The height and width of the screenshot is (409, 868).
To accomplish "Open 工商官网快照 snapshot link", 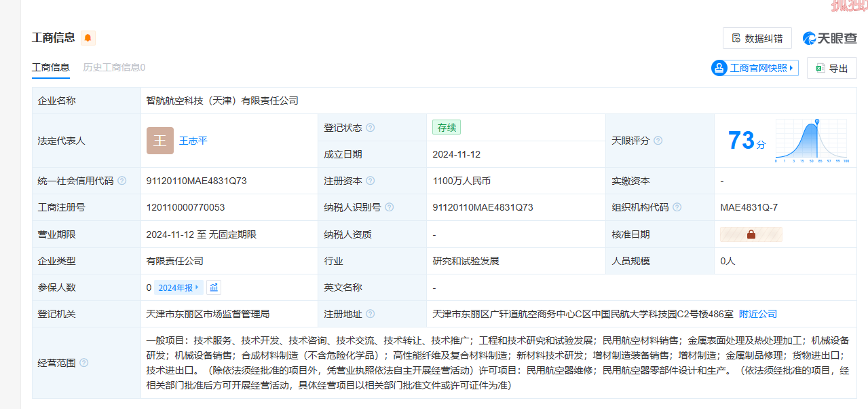I will pyautogui.click(x=755, y=68).
